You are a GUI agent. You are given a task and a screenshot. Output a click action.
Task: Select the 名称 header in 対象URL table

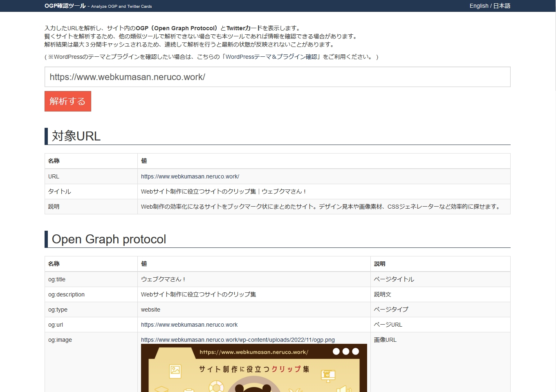[x=54, y=161]
